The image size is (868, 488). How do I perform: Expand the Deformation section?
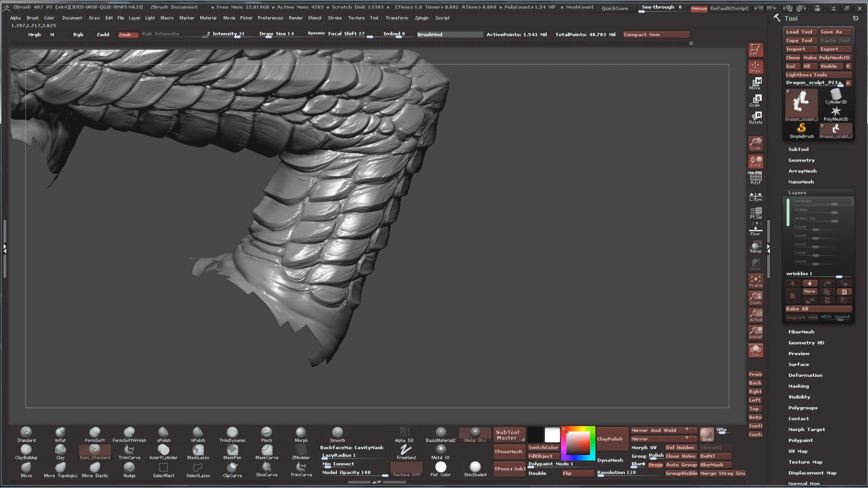pyautogui.click(x=805, y=375)
